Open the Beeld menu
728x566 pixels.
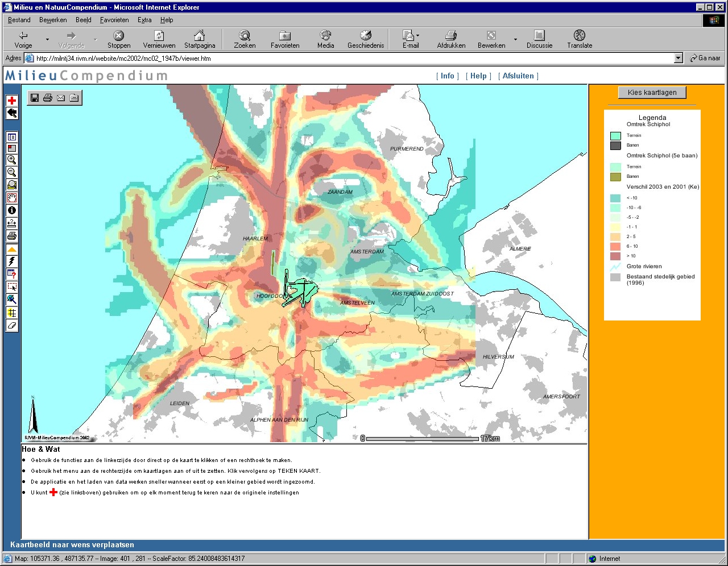(x=84, y=20)
